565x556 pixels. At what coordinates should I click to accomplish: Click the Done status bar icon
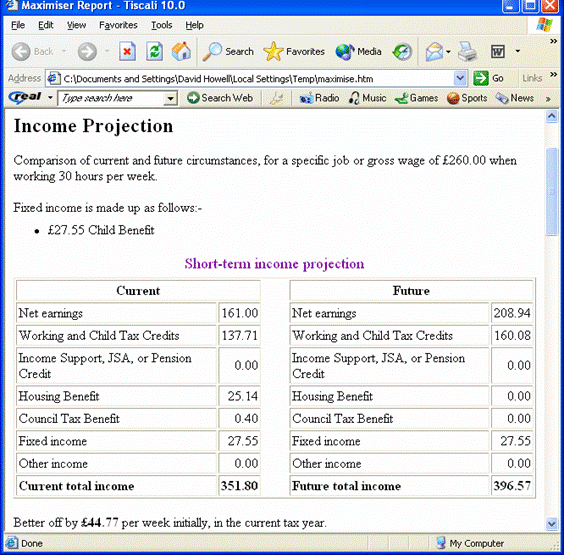click(12, 543)
